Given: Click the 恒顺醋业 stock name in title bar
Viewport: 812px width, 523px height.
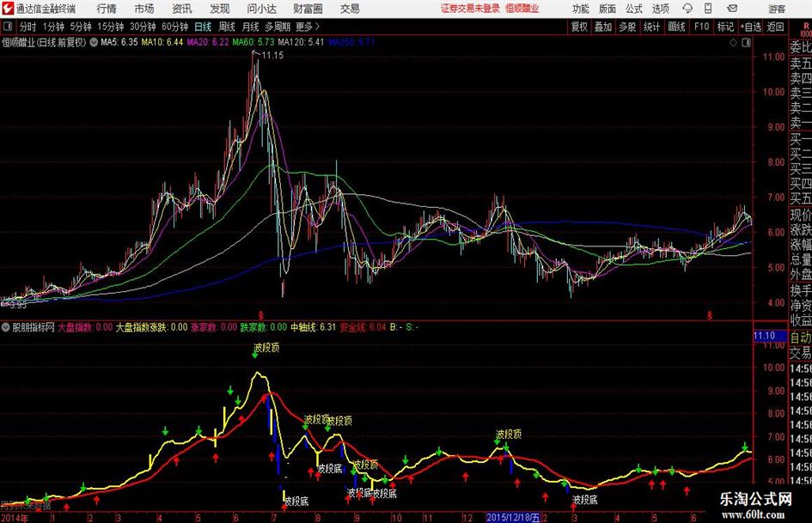Looking at the screenshot, I should coord(522,9).
